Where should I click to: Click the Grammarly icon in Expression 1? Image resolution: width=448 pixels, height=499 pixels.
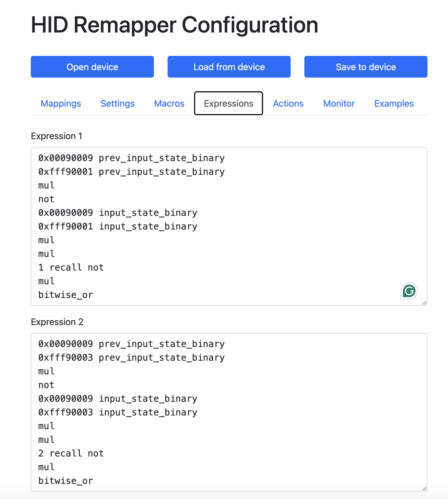(x=409, y=291)
